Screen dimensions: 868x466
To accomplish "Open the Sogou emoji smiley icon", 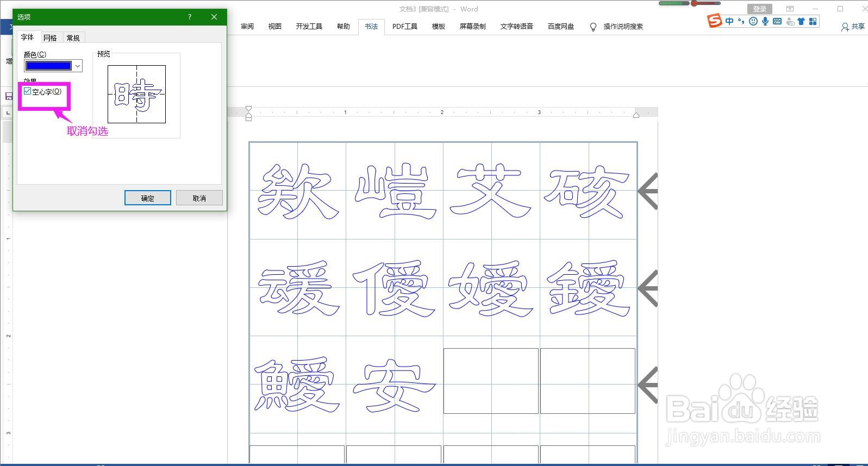I will pyautogui.click(x=753, y=21).
